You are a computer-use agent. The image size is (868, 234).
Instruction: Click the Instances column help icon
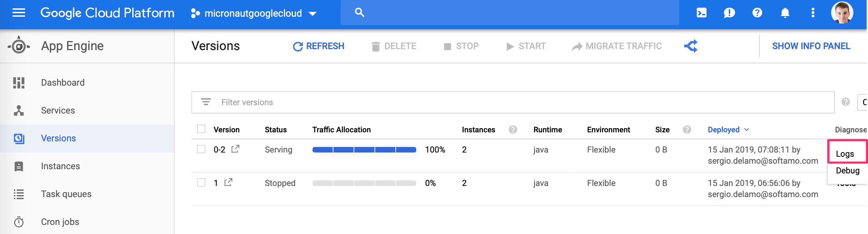513,130
